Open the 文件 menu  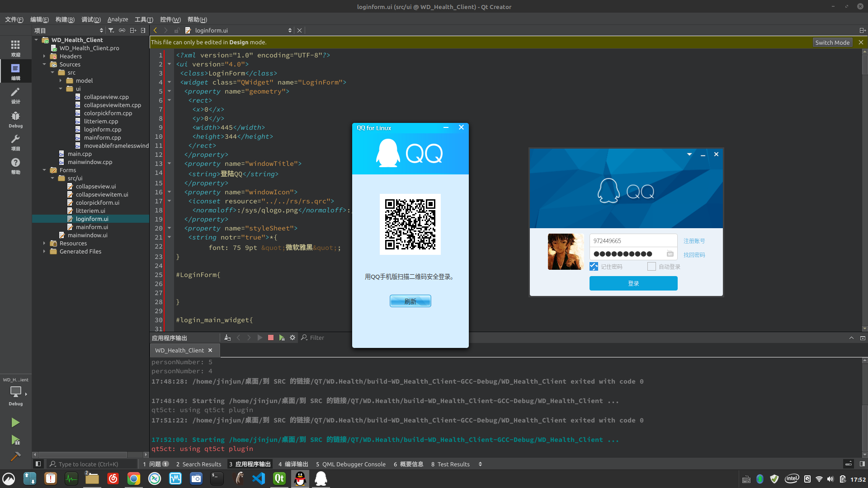(x=14, y=19)
